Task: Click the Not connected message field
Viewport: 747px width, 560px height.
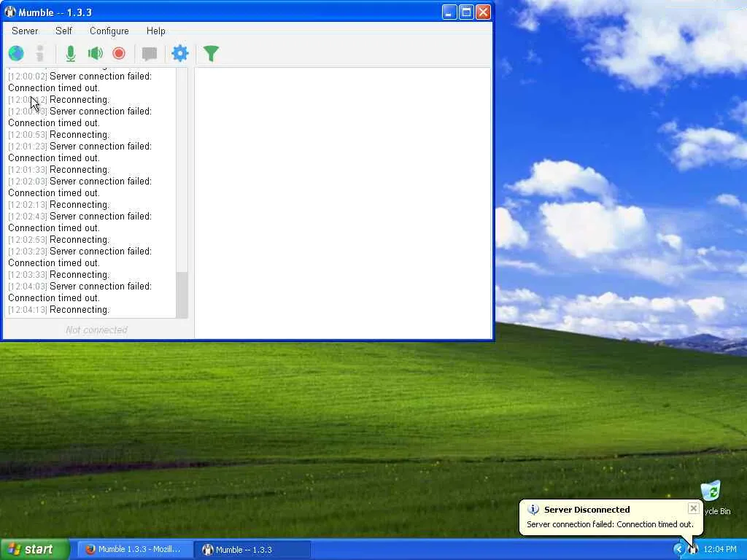Action: [97, 330]
